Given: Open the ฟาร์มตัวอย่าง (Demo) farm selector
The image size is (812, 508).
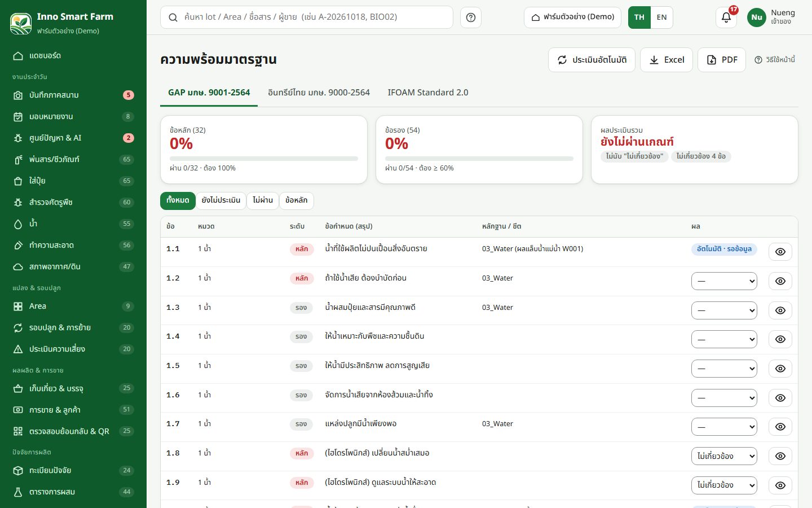Looking at the screenshot, I should pos(573,17).
